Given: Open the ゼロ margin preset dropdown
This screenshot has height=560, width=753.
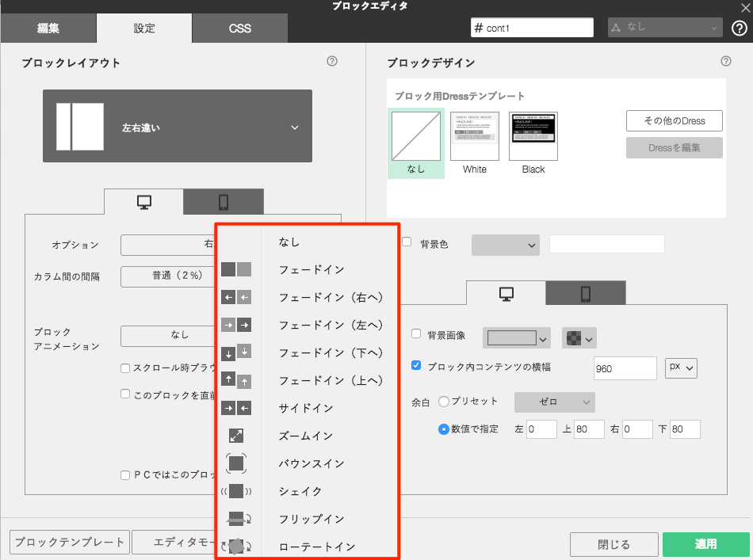Looking at the screenshot, I should tap(554, 402).
